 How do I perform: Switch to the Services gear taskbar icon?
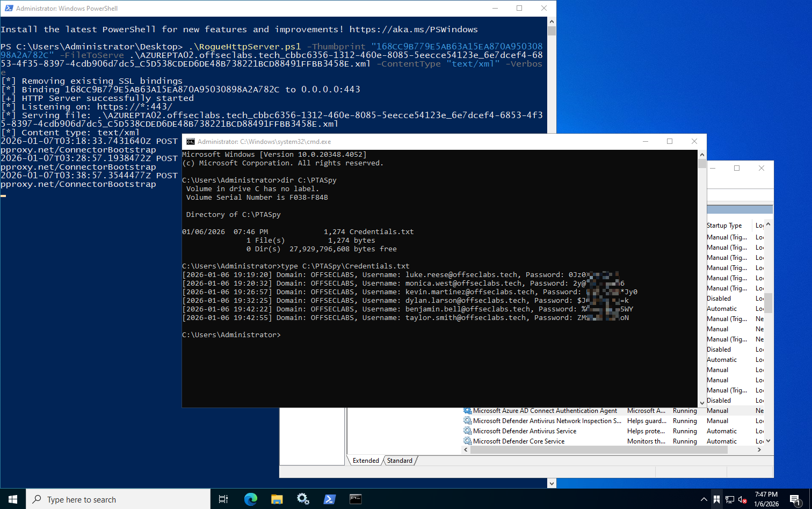pos(303,499)
